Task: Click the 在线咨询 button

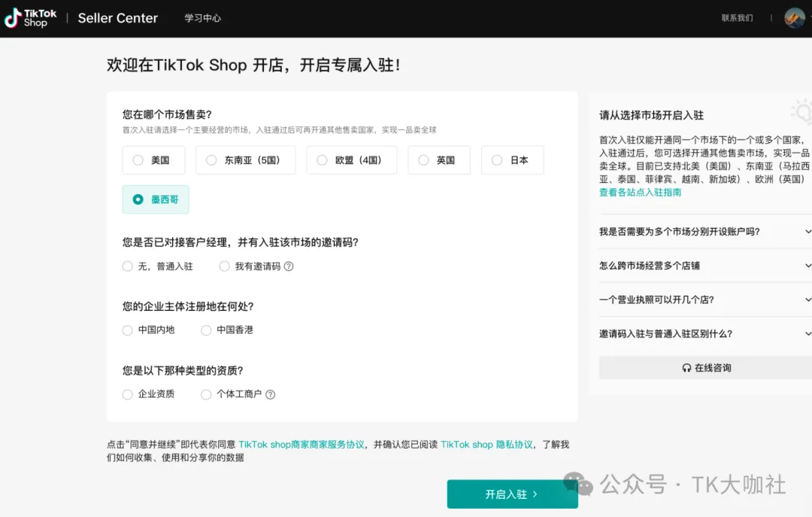Action: click(x=706, y=368)
